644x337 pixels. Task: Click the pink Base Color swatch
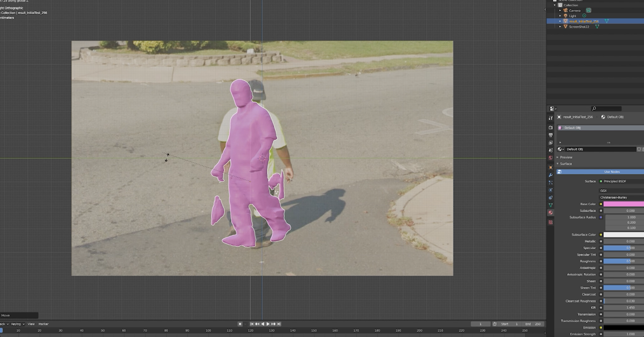623,204
